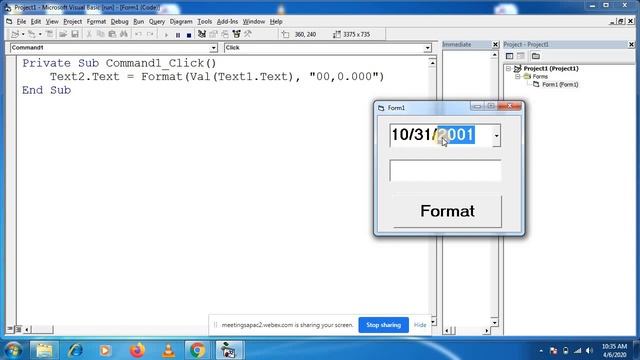This screenshot has height=360, width=640.
Task: Click the Undo toolbar icon
Action: click(138, 34)
